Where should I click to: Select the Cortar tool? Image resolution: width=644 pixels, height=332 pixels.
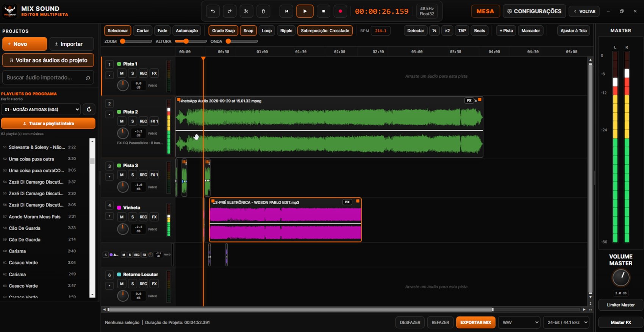143,31
